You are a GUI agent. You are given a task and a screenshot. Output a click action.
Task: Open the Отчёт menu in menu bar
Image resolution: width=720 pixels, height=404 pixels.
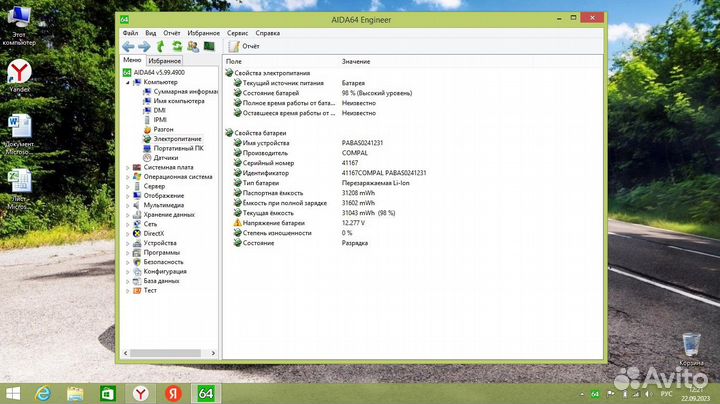(171, 33)
